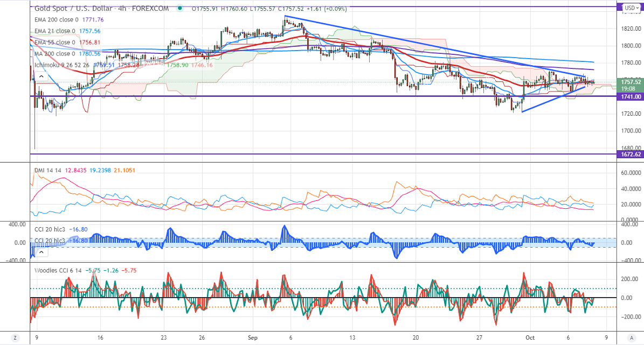Select the EMA 21 close indicator legend
Image resolution: width=644 pixels, height=345 pixels.
pos(54,31)
